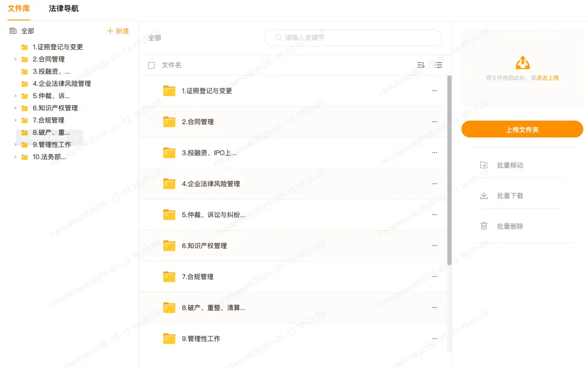Click the folder icon of 2.合同管理 row
The height and width of the screenshot is (368, 588).
169,122
